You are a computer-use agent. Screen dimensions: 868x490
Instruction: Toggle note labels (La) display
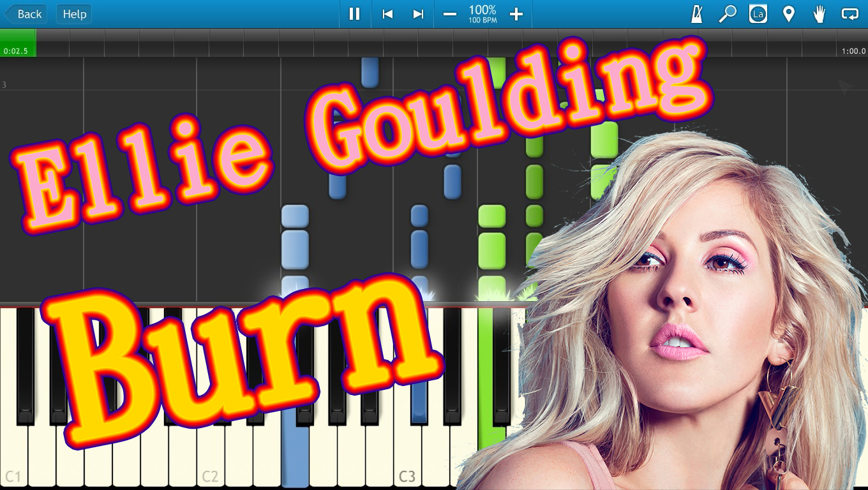click(x=758, y=14)
